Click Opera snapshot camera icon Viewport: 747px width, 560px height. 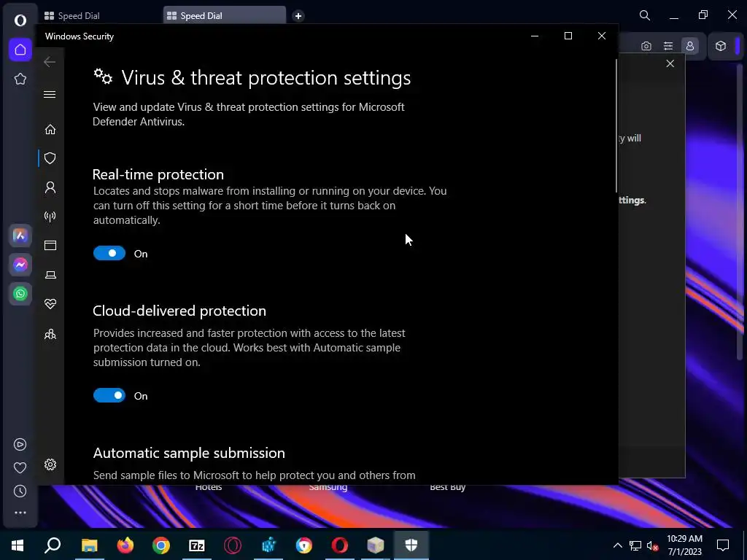[646, 46]
